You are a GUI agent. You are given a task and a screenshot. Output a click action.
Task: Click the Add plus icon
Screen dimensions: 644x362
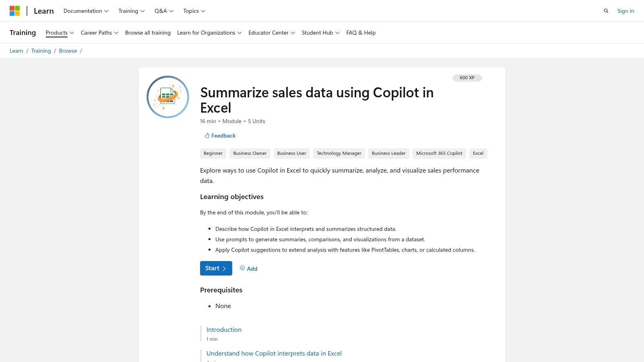(x=242, y=268)
